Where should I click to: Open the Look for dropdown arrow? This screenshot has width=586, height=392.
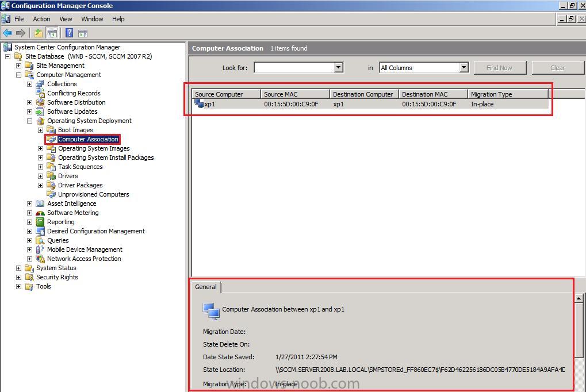coord(339,68)
